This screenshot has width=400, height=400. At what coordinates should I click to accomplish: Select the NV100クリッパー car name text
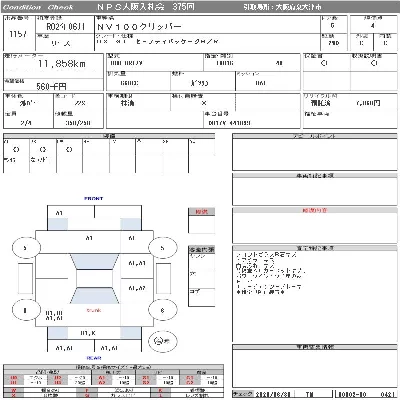pyautogui.click(x=139, y=27)
